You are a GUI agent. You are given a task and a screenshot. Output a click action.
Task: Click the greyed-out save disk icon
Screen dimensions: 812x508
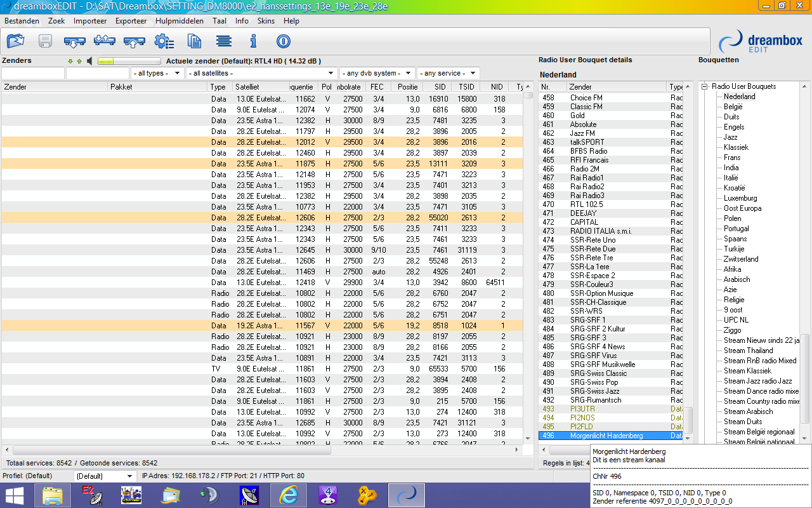(45, 42)
